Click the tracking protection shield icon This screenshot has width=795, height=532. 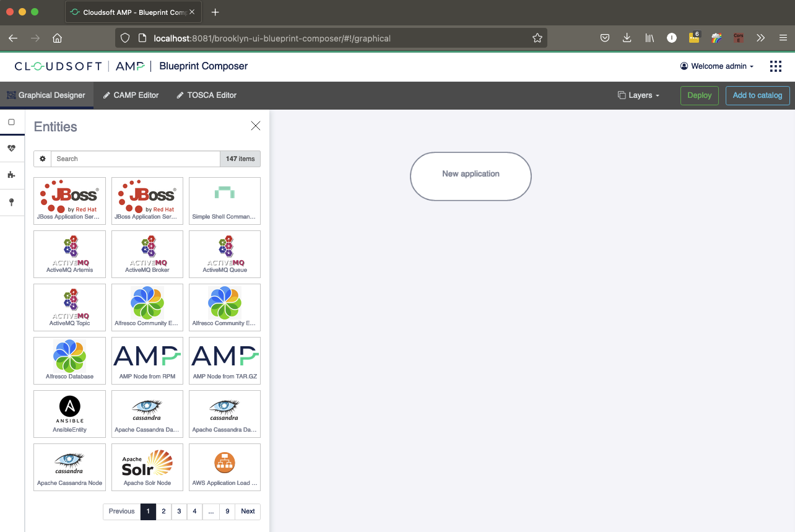(125, 38)
